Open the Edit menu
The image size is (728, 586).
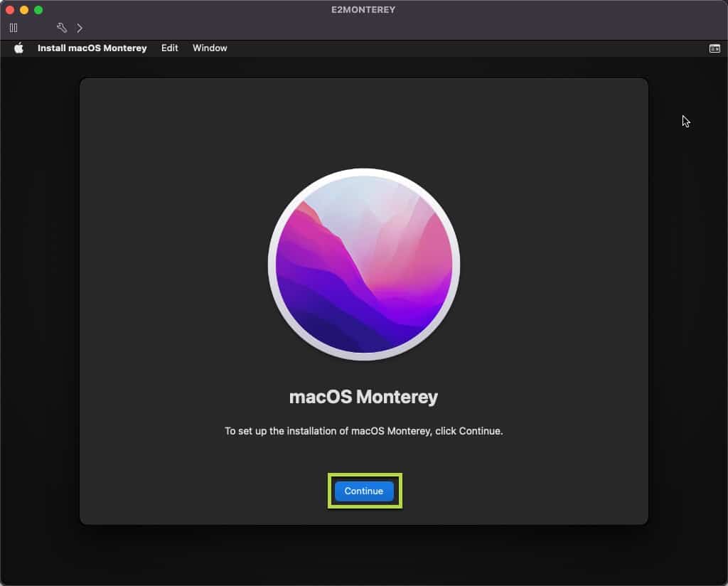click(169, 48)
